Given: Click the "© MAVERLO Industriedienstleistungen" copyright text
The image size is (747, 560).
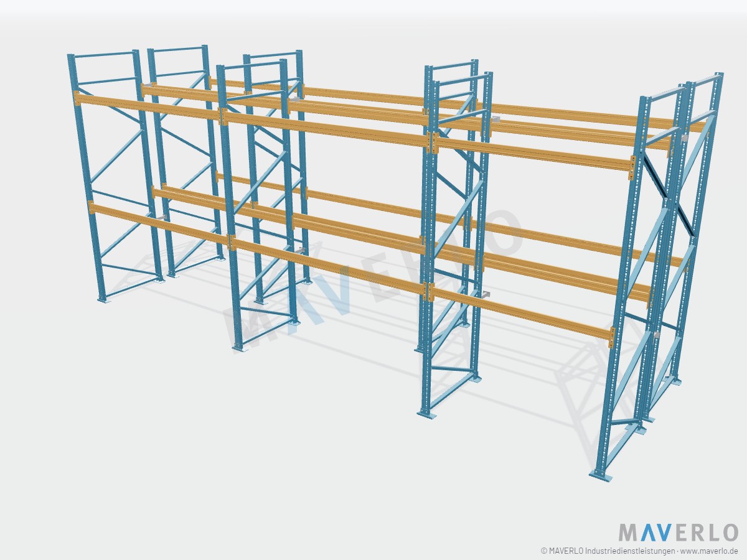Looking at the screenshot, I should [607, 551].
